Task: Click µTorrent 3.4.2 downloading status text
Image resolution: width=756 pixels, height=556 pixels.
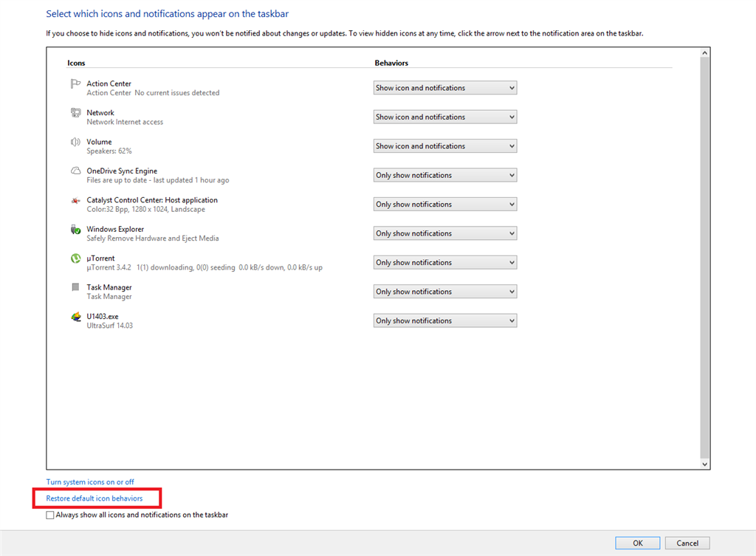Action: click(205, 267)
